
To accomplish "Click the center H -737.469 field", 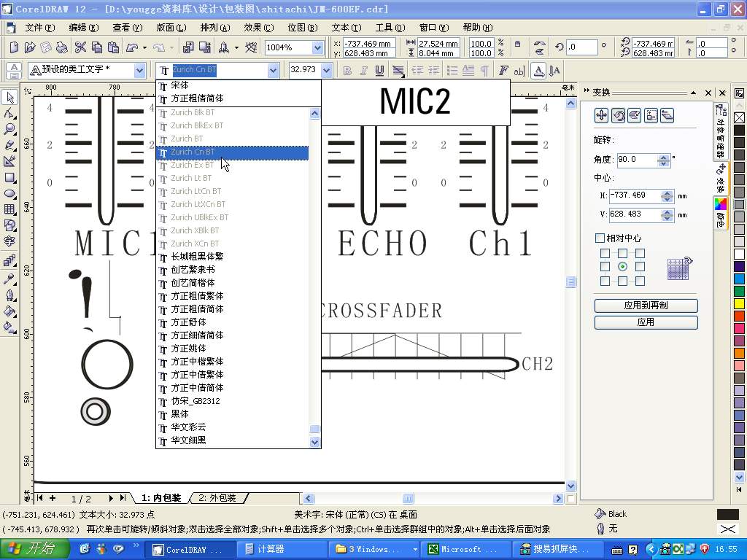I will tap(634, 195).
